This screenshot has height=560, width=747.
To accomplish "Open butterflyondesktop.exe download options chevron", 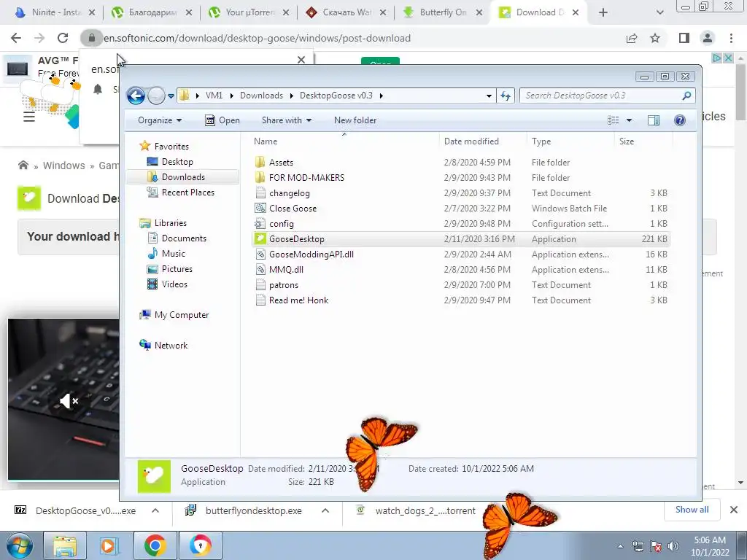I will click(x=325, y=511).
